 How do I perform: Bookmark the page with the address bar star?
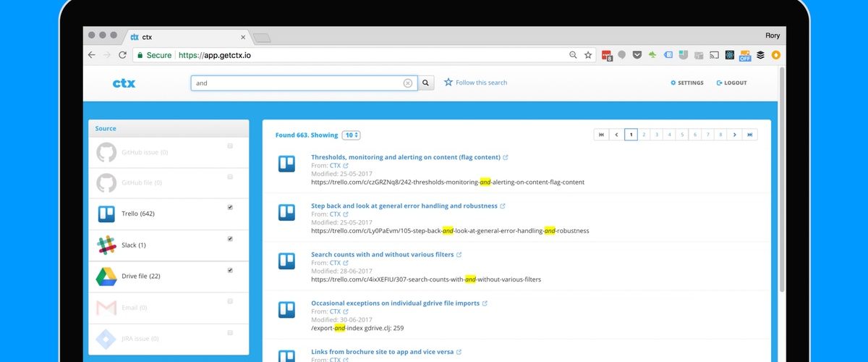point(588,55)
